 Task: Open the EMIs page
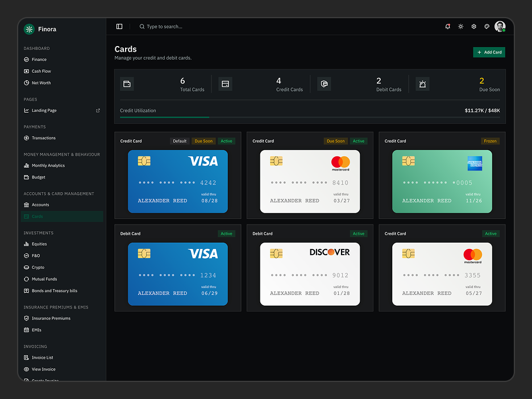coord(62,330)
